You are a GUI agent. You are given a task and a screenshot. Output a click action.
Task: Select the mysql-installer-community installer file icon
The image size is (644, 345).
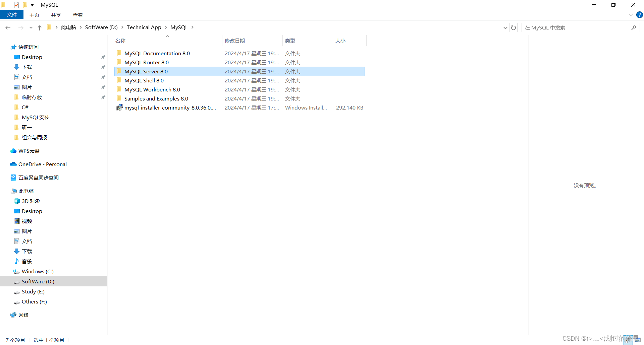tap(119, 108)
